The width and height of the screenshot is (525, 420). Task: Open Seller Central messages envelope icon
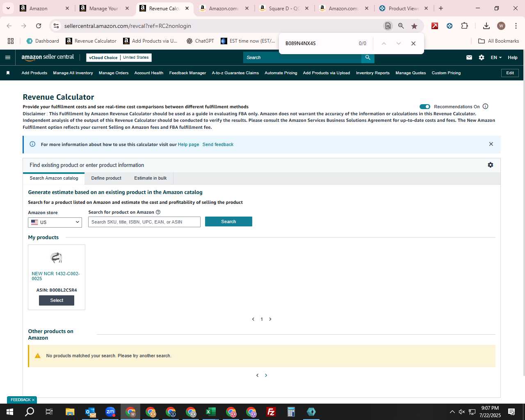coord(469,57)
